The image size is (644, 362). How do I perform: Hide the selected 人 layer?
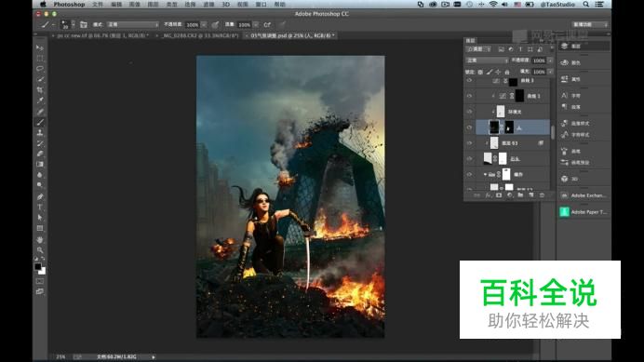coord(469,127)
